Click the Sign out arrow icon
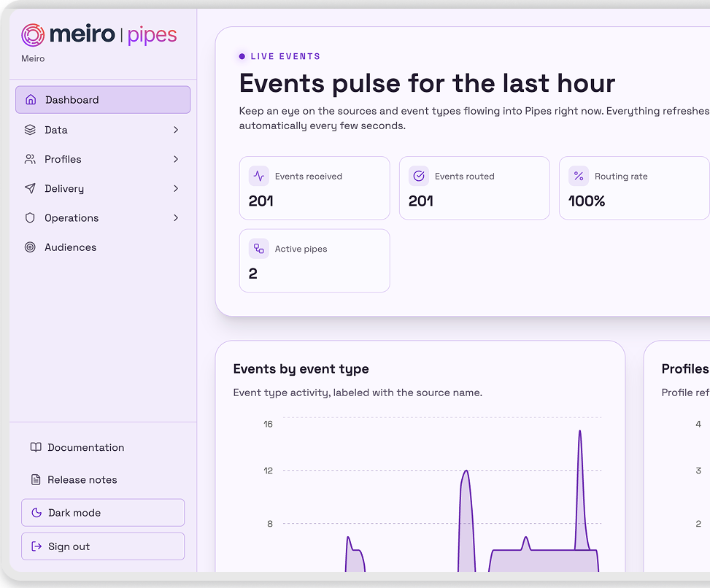The width and height of the screenshot is (710, 588). point(36,546)
